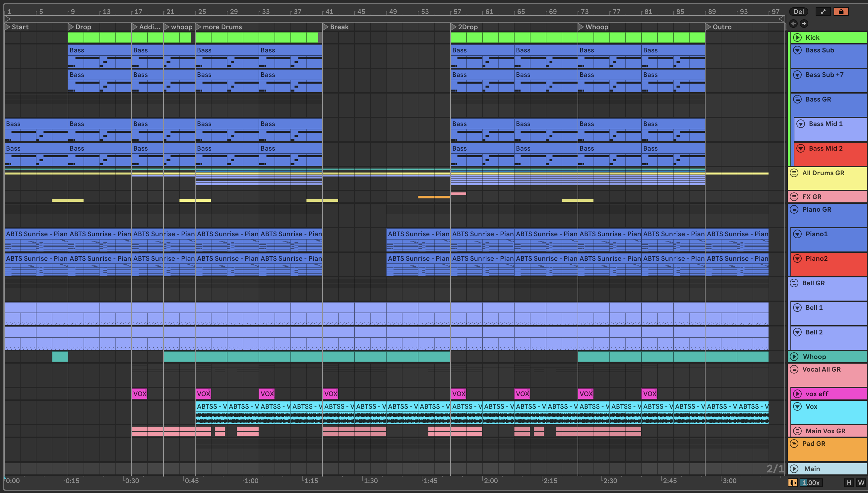Unfold the Whoop track
Viewport: 868px width, 493px height.
(794, 357)
